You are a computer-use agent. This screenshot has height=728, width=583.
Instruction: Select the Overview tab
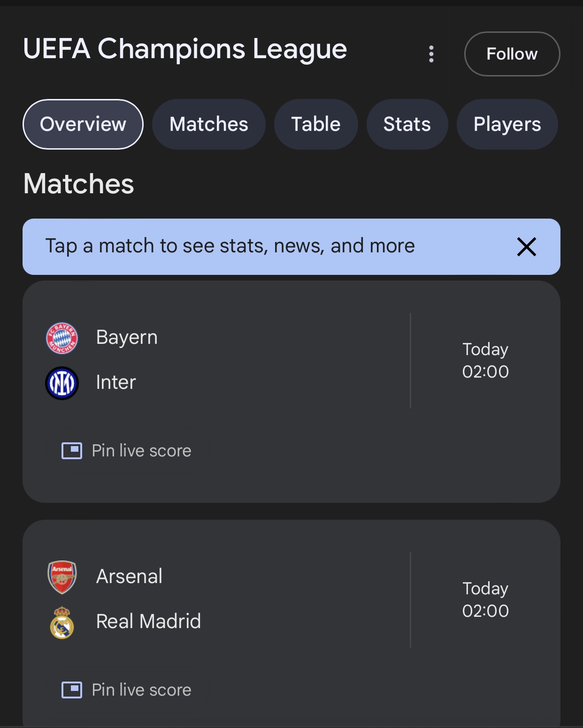click(x=83, y=124)
